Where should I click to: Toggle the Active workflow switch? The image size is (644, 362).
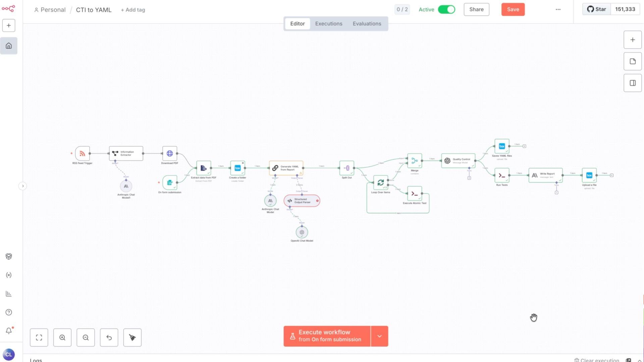[446, 9]
